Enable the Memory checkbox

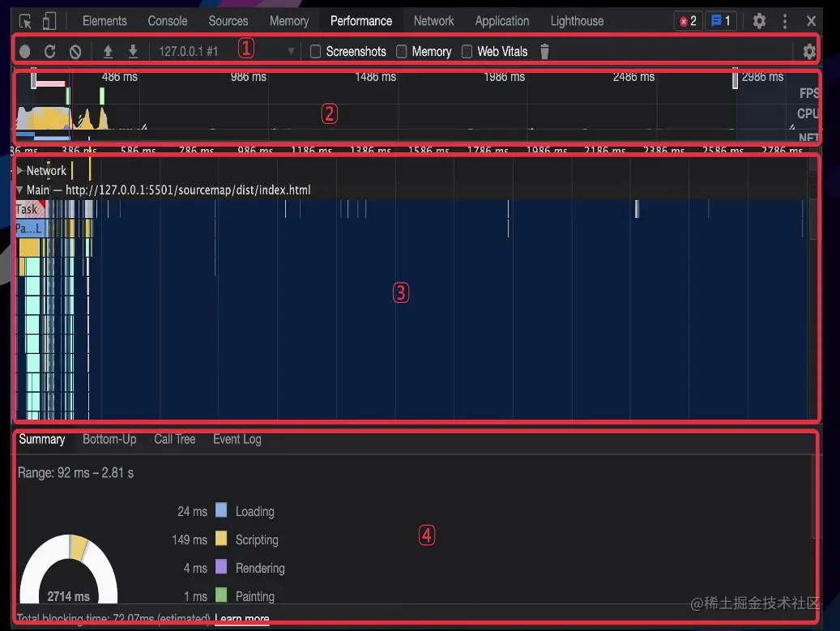[401, 51]
